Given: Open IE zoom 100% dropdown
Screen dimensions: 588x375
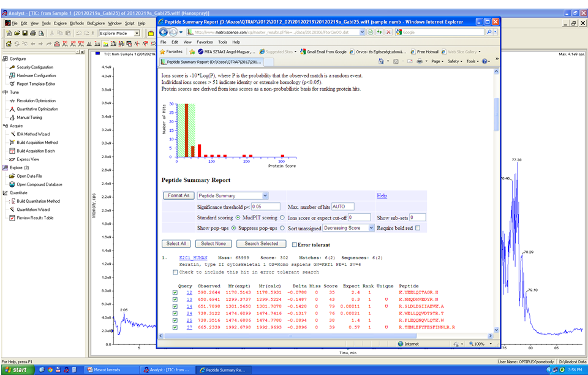Looking at the screenshot, I should click(491, 344).
